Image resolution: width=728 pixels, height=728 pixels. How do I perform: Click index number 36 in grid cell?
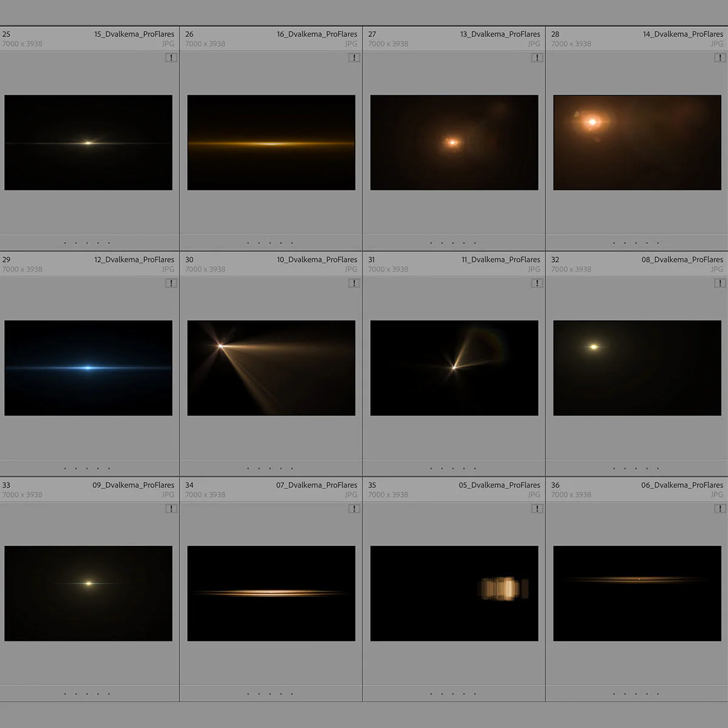point(555,485)
